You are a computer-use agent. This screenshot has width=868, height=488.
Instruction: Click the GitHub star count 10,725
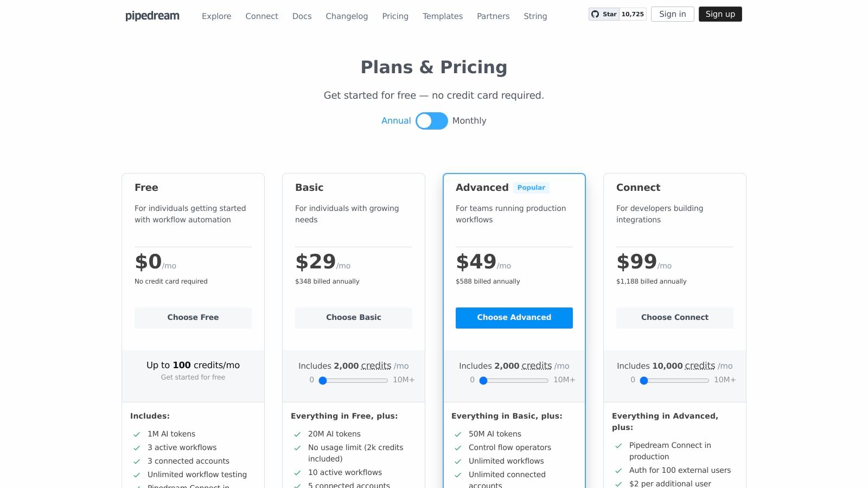[x=633, y=14]
